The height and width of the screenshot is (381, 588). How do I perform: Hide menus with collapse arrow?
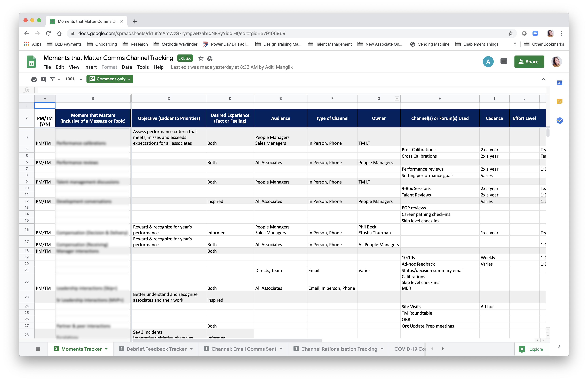[544, 79]
